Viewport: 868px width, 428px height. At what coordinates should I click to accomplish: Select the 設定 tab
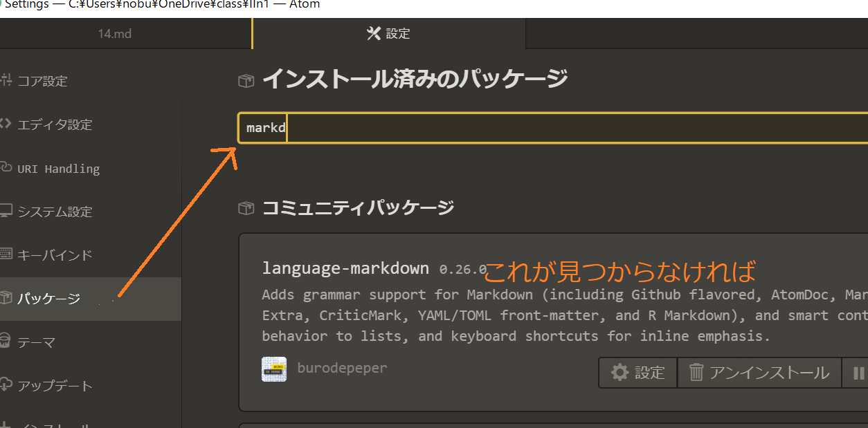point(389,33)
